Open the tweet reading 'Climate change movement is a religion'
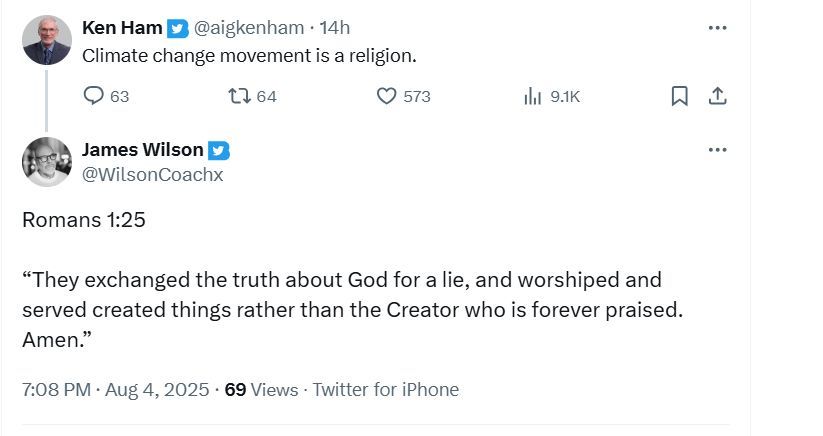 point(248,56)
